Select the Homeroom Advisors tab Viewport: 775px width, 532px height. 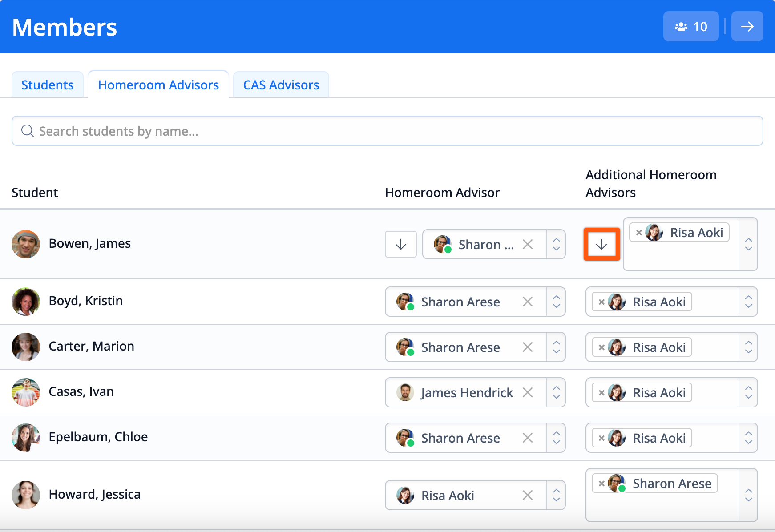[x=158, y=85]
